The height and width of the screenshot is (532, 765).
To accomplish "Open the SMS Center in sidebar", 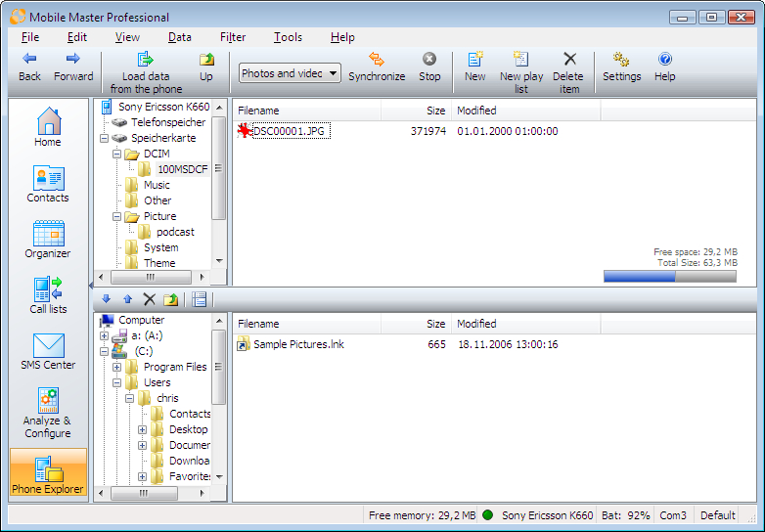I will pyautogui.click(x=48, y=352).
